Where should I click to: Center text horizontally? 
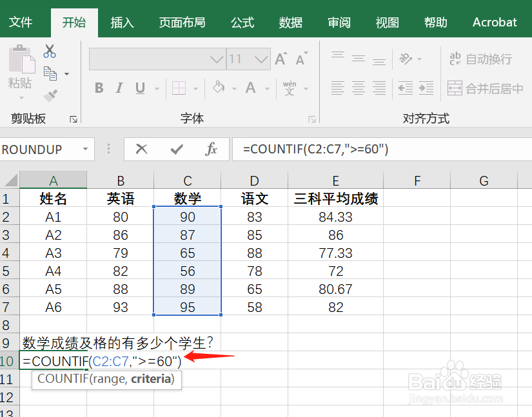359,88
